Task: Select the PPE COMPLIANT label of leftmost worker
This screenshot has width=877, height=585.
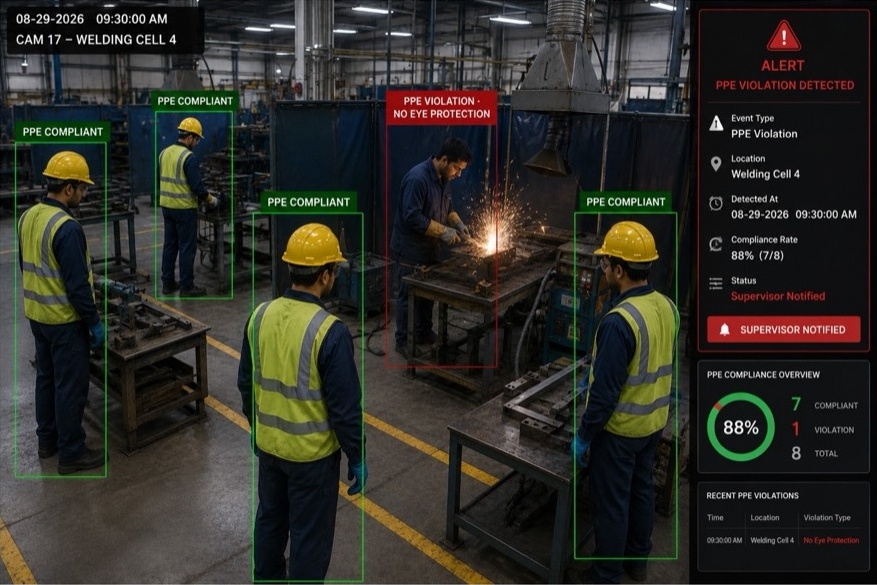Action: click(x=63, y=132)
